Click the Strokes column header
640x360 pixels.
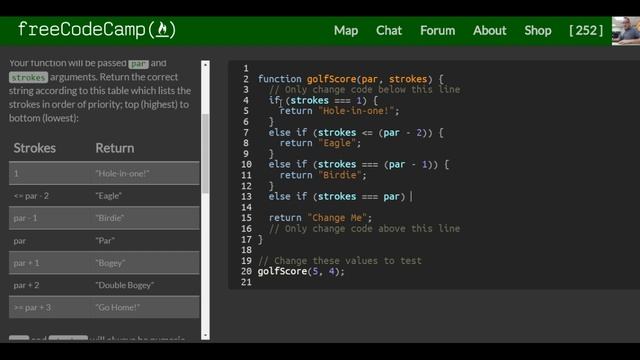(35, 148)
